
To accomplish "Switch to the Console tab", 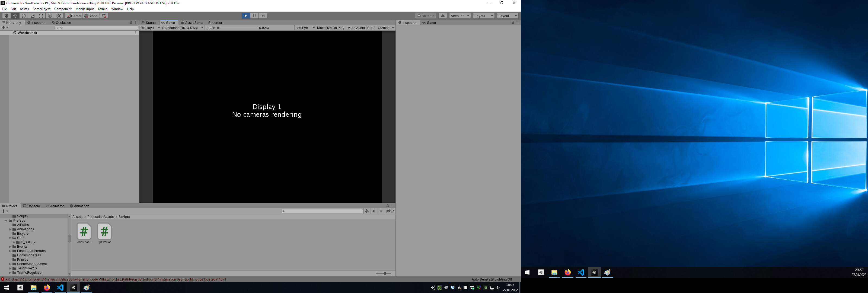I will pos(32,206).
